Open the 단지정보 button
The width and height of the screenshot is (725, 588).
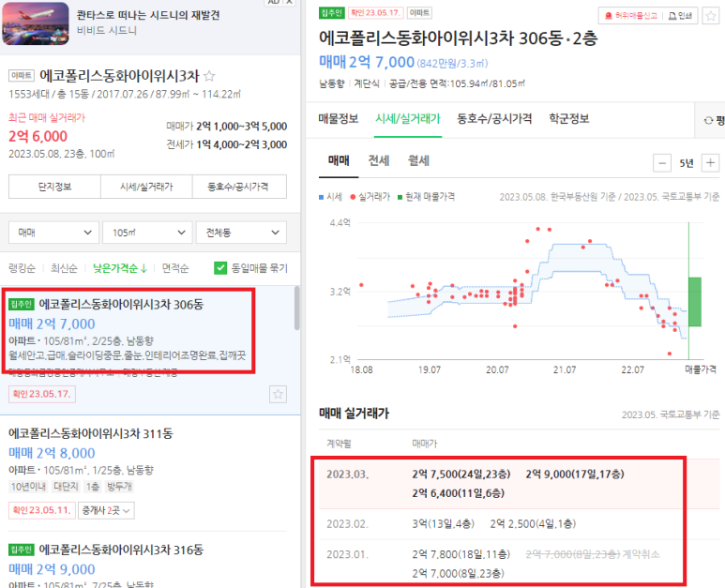tap(54, 187)
